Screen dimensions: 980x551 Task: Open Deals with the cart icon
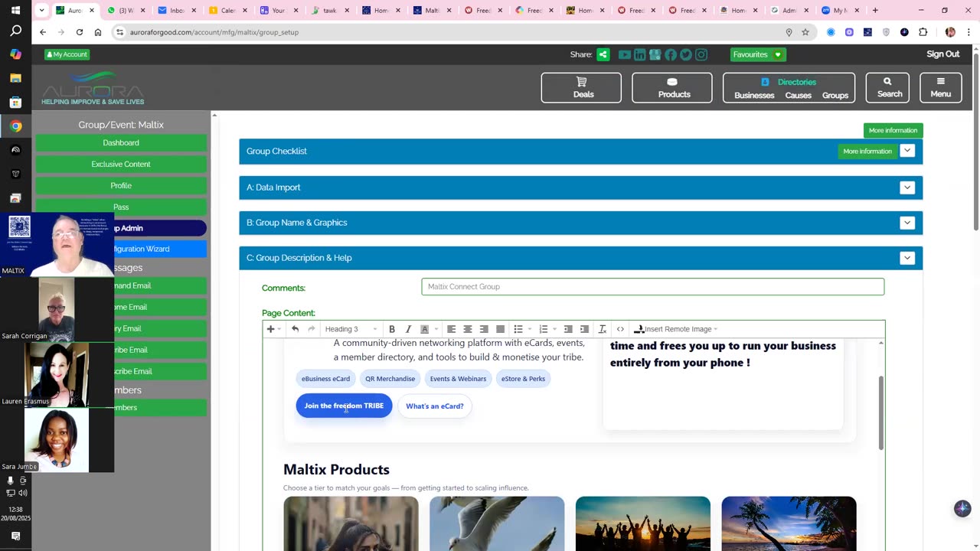[x=581, y=88]
